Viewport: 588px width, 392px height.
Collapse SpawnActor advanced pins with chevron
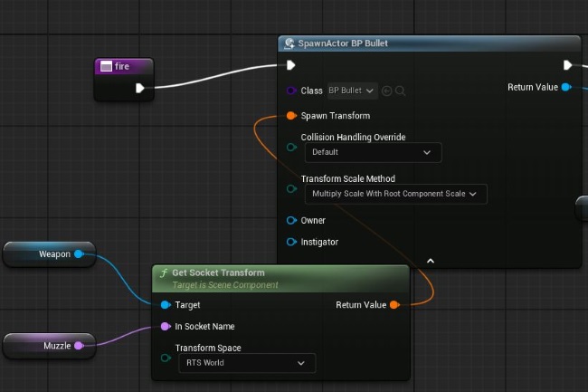pyautogui.click(x=431, y=261)
